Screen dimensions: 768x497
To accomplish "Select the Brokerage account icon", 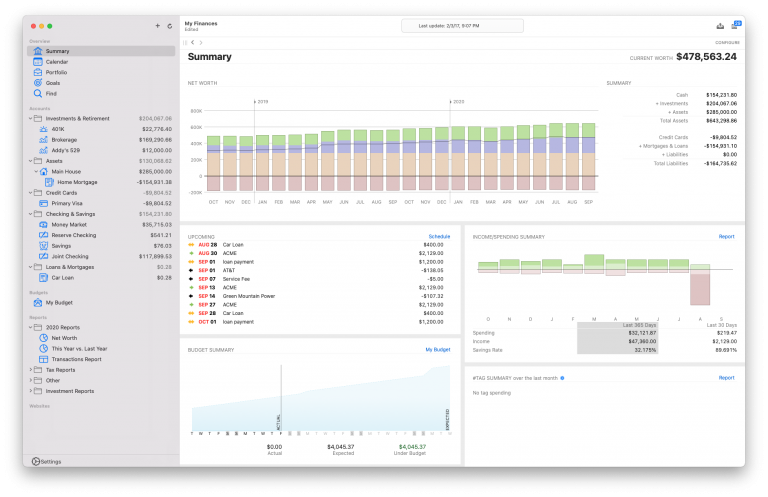I will [44, 140].
